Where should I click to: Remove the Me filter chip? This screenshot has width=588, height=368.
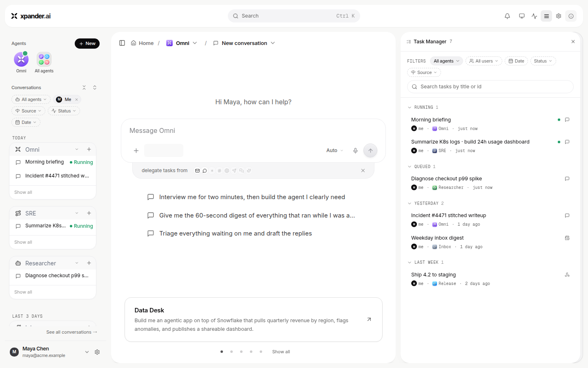point(76,99)
